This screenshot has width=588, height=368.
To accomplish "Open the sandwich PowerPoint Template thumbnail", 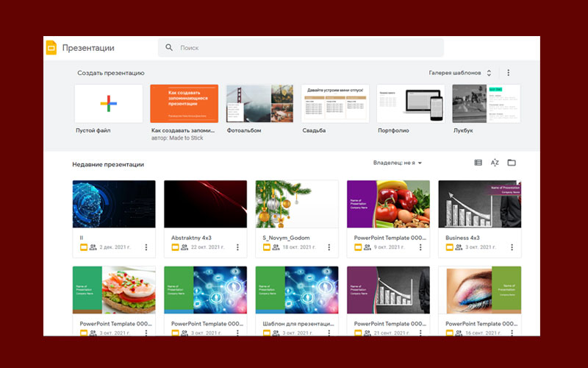I will pos(114,290).
